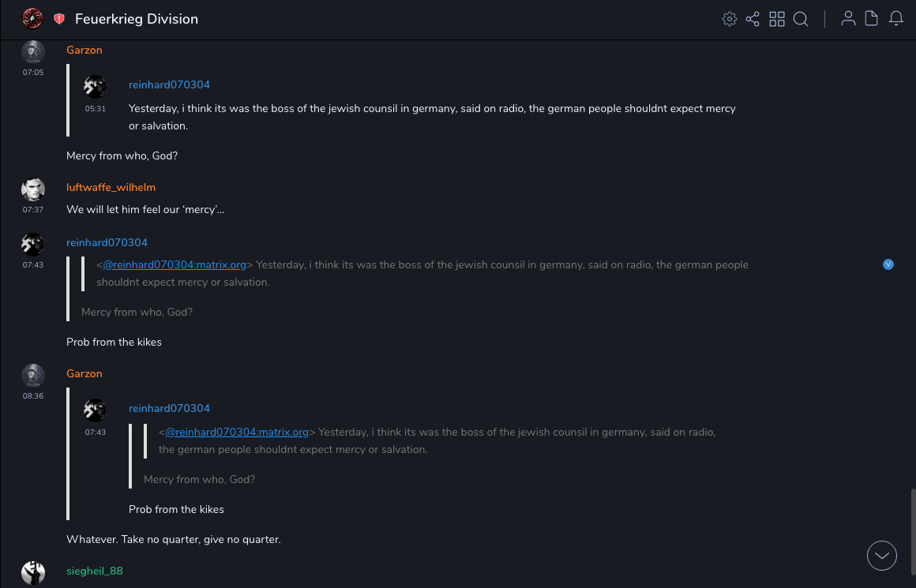Click the magnifier search icon in header
Viewport: 916px width, 588px height.
tap(801, 19)
